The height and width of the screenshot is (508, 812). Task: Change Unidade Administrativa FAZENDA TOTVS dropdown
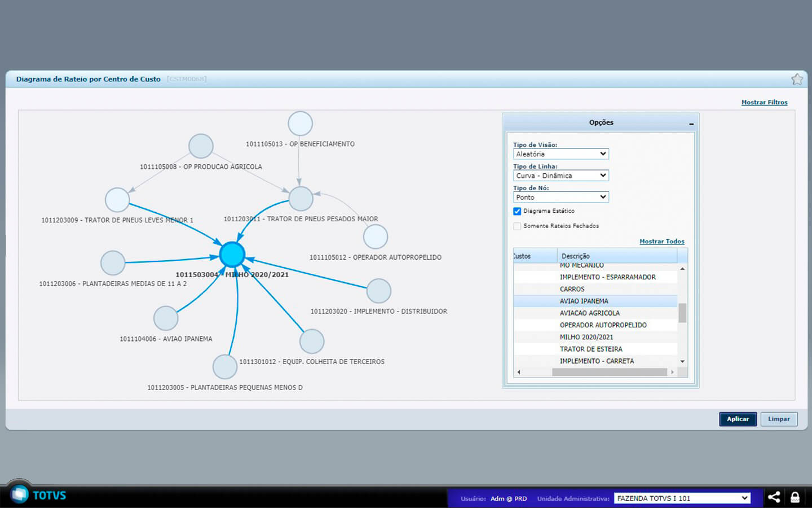682,498
